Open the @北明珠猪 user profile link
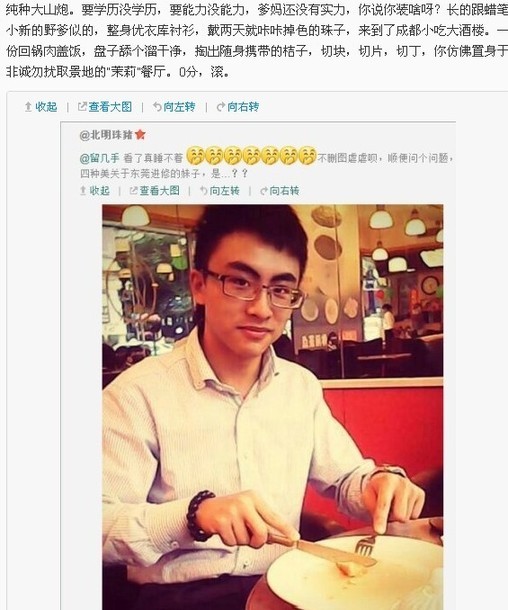 pos(106,135)
